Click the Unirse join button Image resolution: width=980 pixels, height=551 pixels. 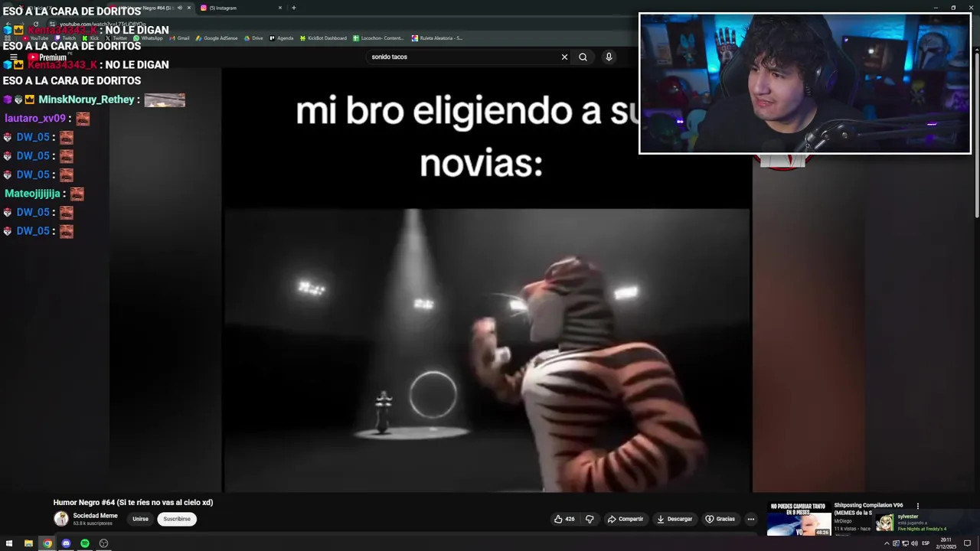140,519
